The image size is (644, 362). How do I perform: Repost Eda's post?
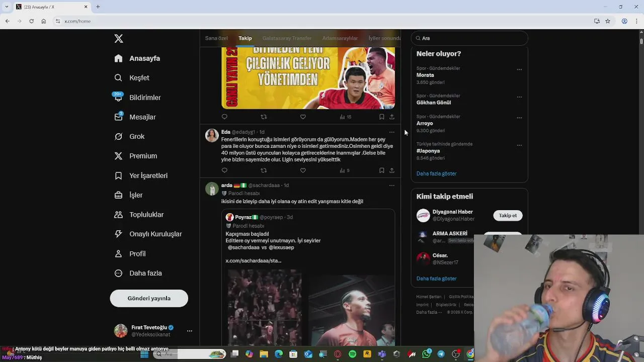[x=264, y=170]
